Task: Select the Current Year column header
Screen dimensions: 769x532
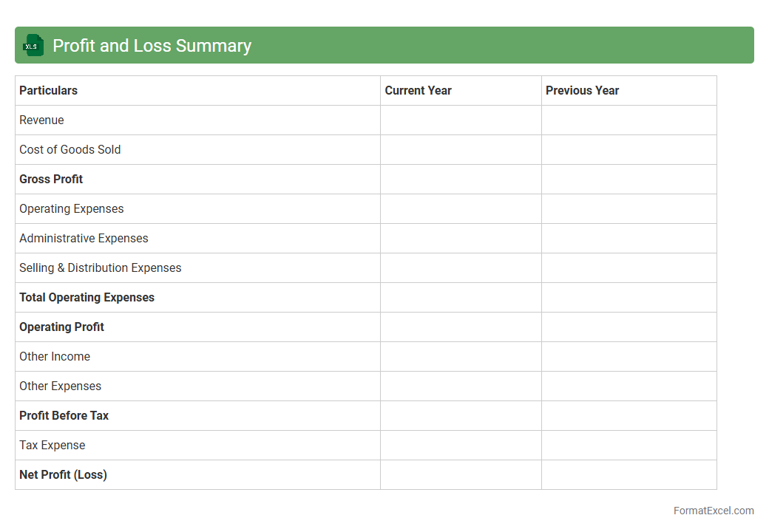Action: point(418,91)
